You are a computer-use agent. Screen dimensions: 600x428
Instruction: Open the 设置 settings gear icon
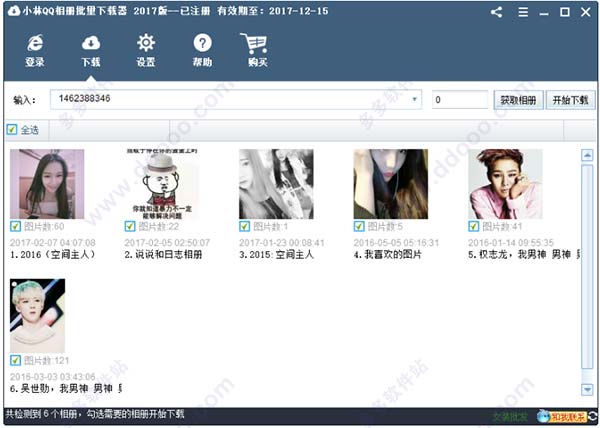pos(146,50)
